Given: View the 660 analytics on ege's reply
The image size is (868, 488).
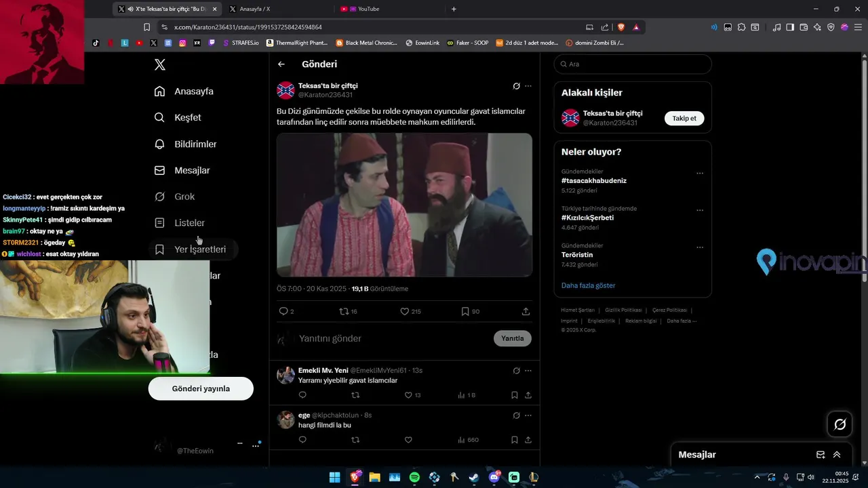Looking at the screenshot, I should [x=468, y=440].
